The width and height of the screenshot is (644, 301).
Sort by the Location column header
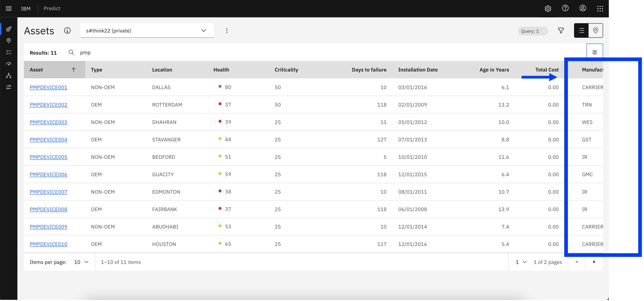pyautogui.click(x=162, y=70)
